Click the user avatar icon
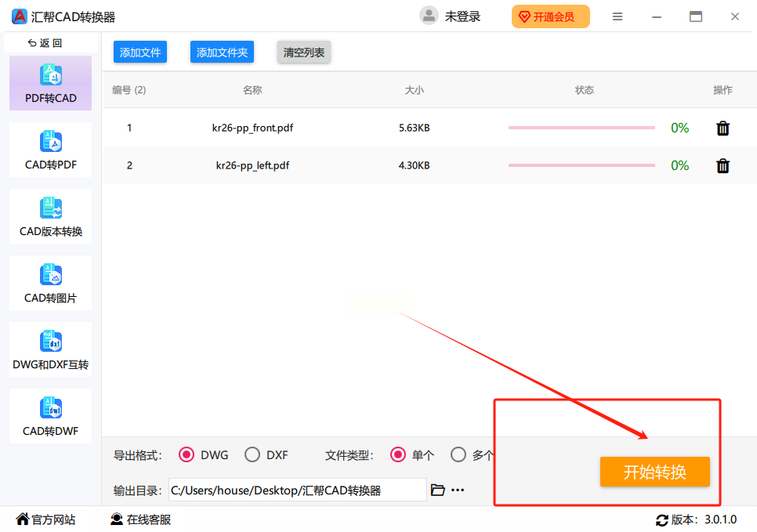Viewport: 757px width, 532px height. coord(429,16)
